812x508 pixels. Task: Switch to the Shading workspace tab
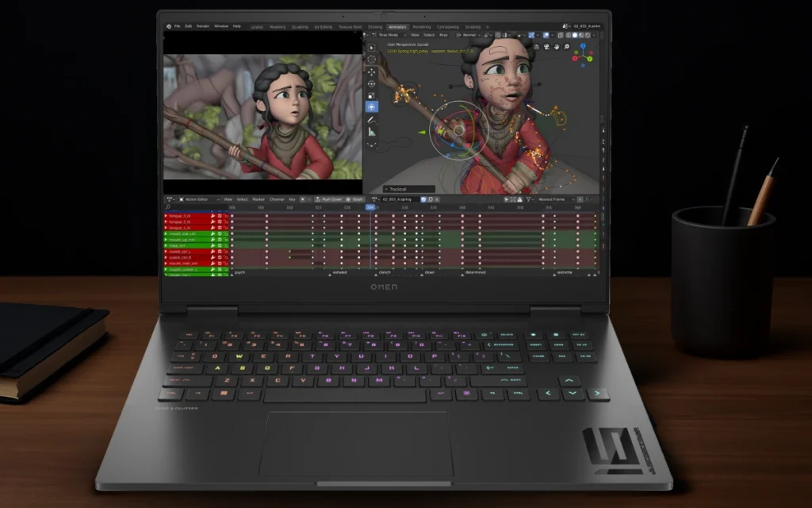point(375,27)
